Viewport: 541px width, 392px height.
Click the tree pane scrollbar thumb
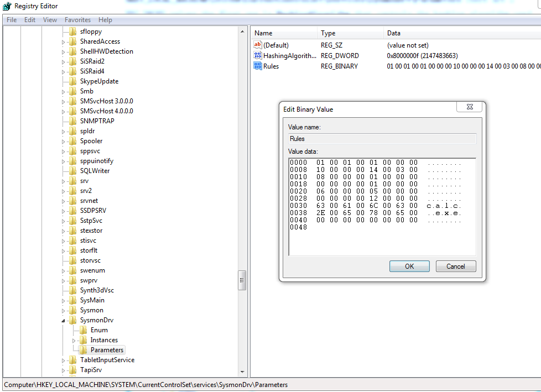tap(242, 280)
